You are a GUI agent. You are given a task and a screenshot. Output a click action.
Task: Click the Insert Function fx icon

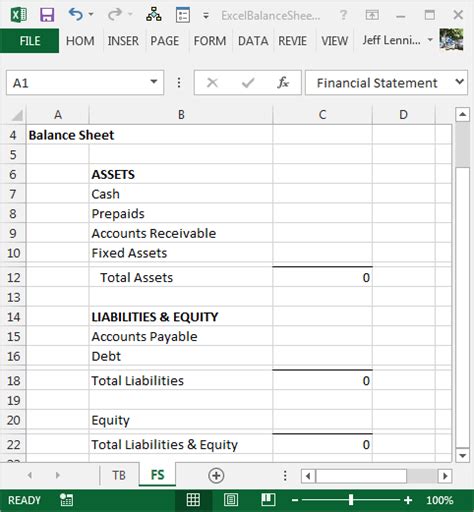click(x=283, y=82)
